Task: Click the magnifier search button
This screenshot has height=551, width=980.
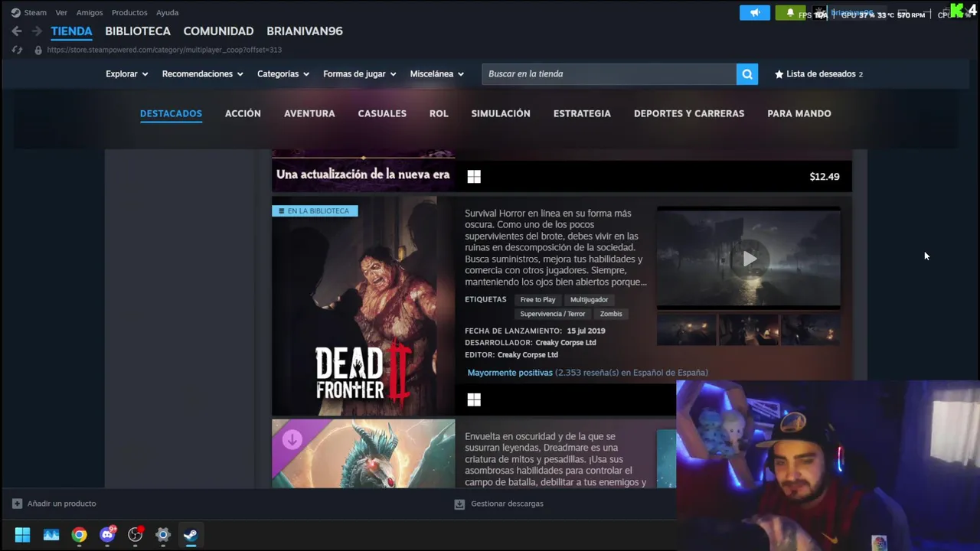Action: (x=747, y=74)
